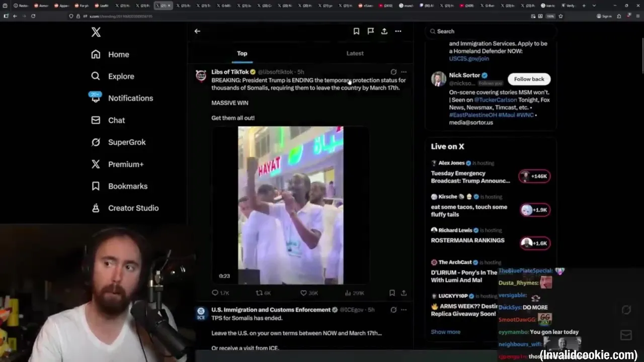This screenshot has width=644, height=362.
Task: Click the X logo in the sidebar
Action: coord(96,32)
